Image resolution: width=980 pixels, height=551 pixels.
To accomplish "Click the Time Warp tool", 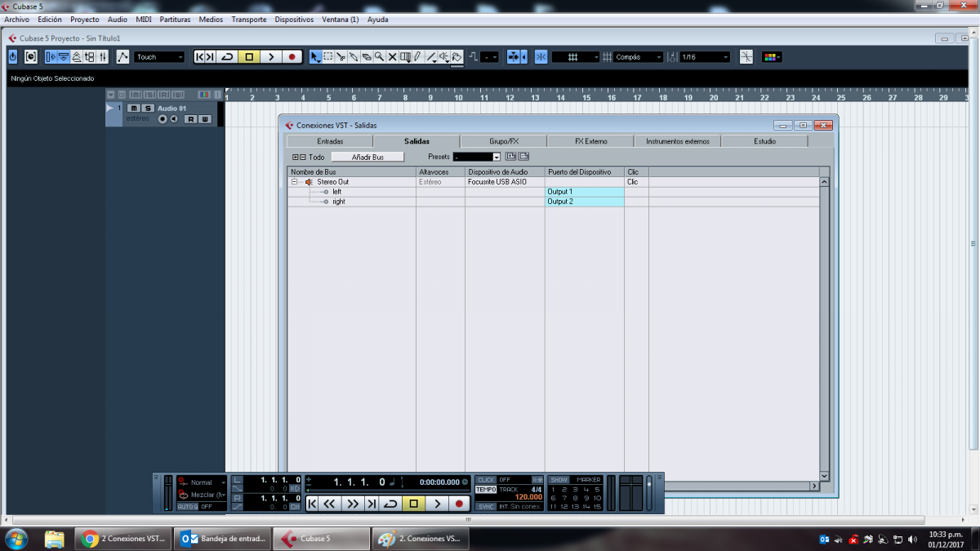I will [405, 56].
